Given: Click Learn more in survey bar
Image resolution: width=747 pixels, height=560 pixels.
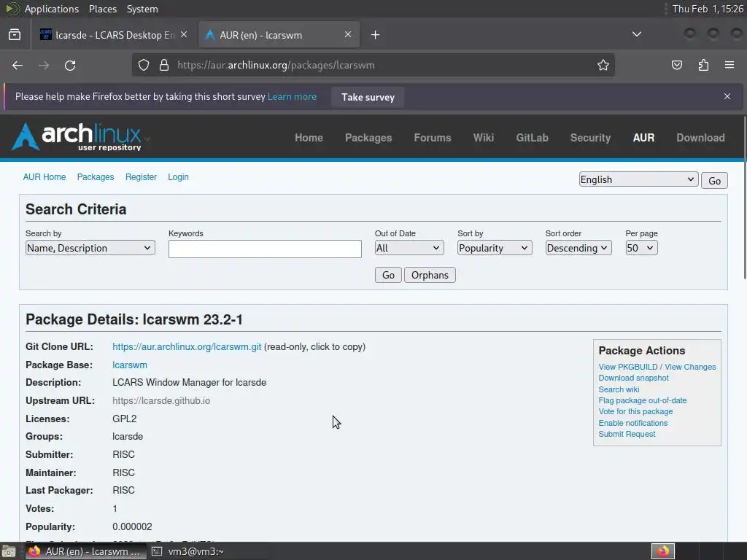Looking at the screenshot, I should [x=292, y=97].
